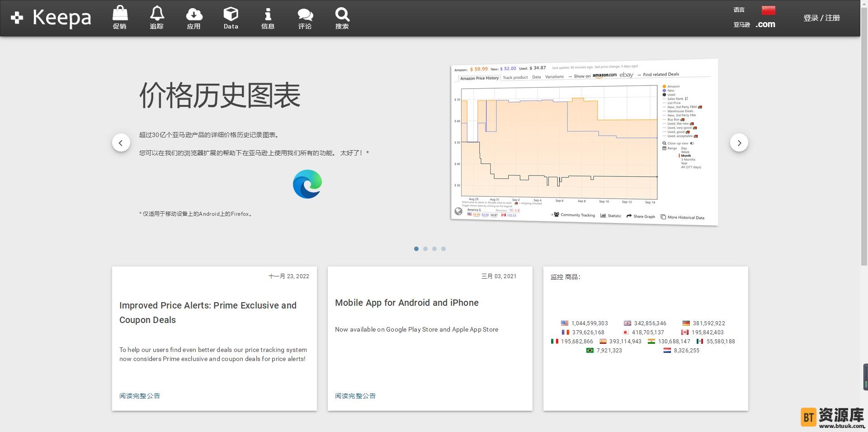Open the Data cube icon

[x=231, y=18]
